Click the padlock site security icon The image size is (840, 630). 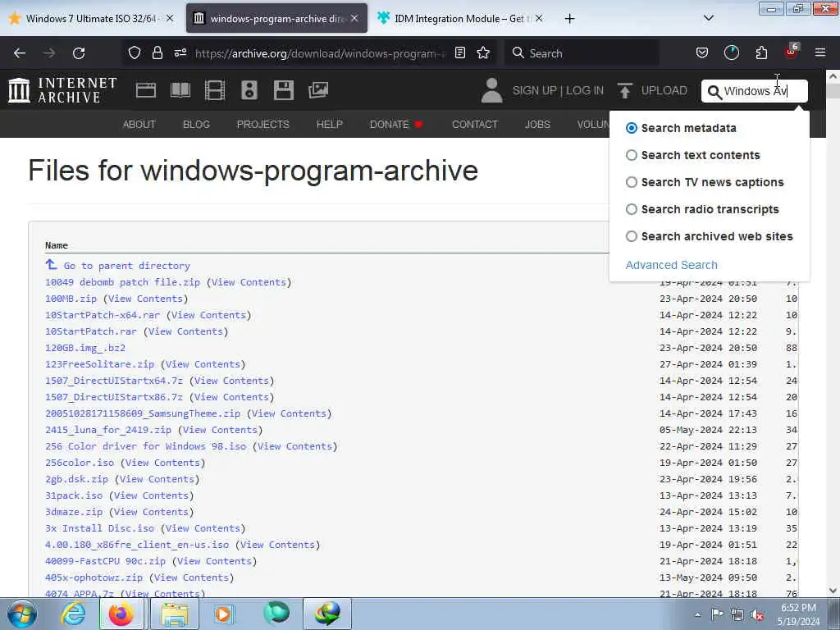[x=157, y=52]
